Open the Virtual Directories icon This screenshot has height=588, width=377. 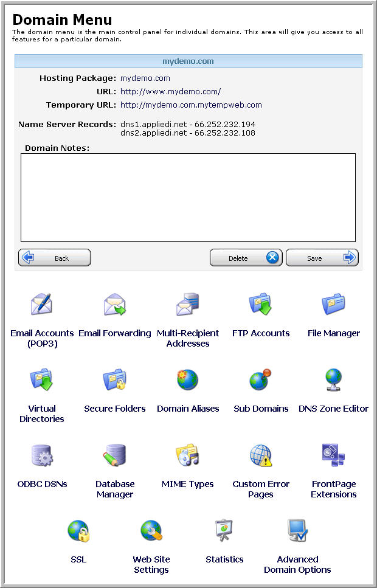(41, 379)
